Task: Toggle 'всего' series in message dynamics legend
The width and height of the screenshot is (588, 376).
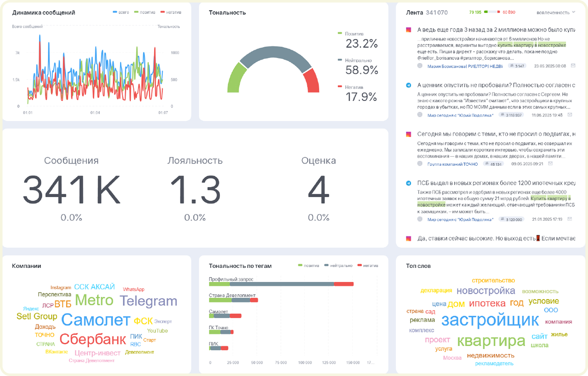Action: pos(121,12)
